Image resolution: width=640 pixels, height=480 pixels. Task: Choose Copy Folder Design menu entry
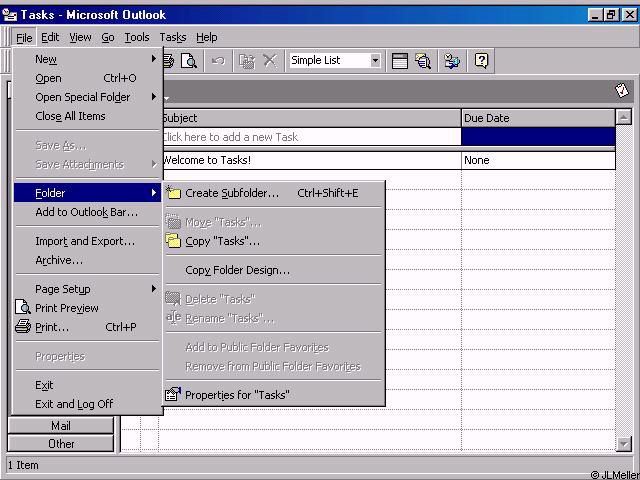tap(238, 270)
